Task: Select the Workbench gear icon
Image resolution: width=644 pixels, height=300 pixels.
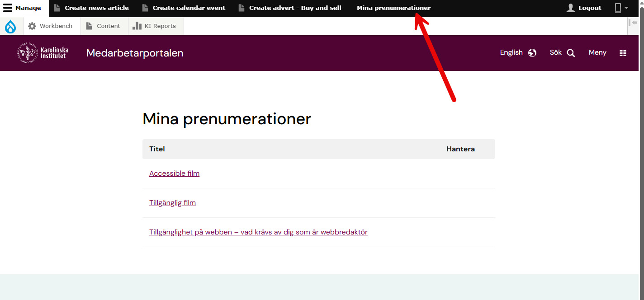Action: tap(32, 26)
